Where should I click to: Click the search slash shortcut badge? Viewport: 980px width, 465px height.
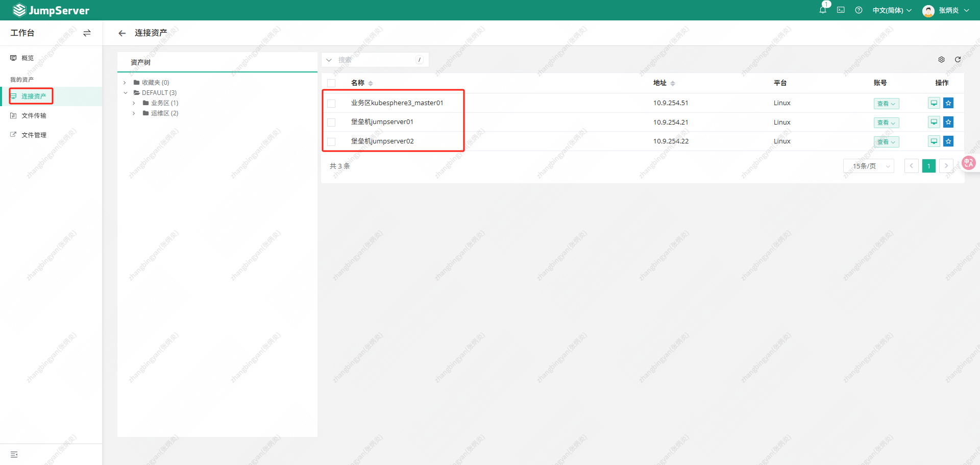point(420,60)
